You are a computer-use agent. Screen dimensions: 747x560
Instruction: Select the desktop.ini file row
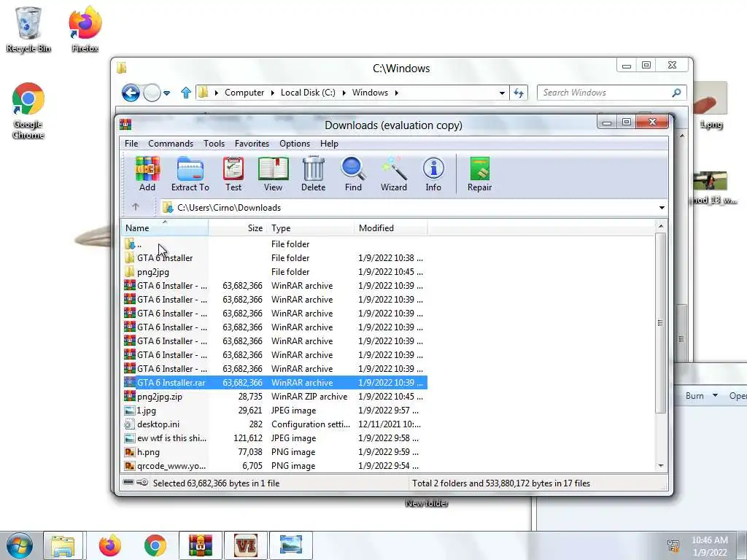(274, 424)
